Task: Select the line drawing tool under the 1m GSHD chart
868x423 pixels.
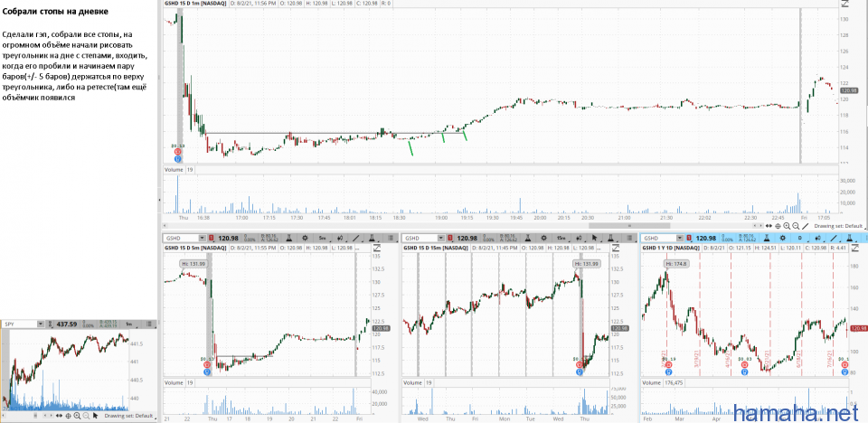Action: click(x=805, y=226)
